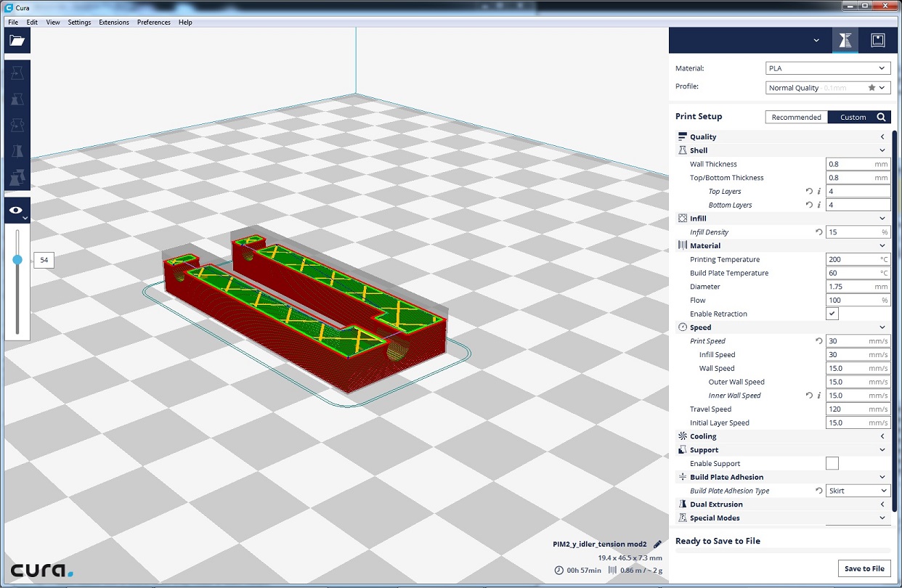
Task: Click the Material category icon
Action: [682, 246]
